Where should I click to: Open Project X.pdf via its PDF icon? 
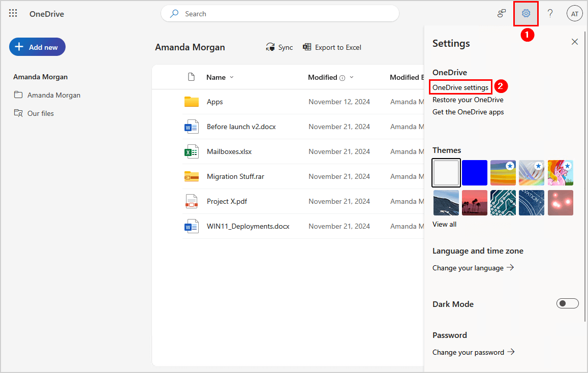pyautogui.click(x=192, y=201)
